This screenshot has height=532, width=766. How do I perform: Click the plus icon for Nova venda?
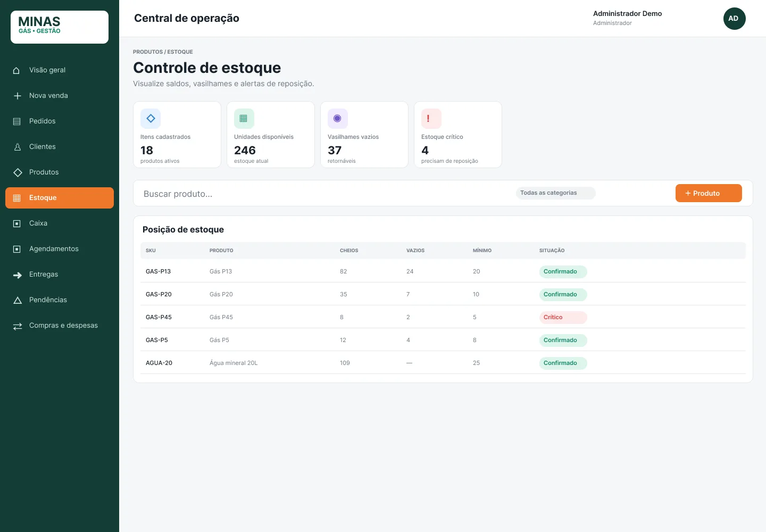(x=17, y=96)
